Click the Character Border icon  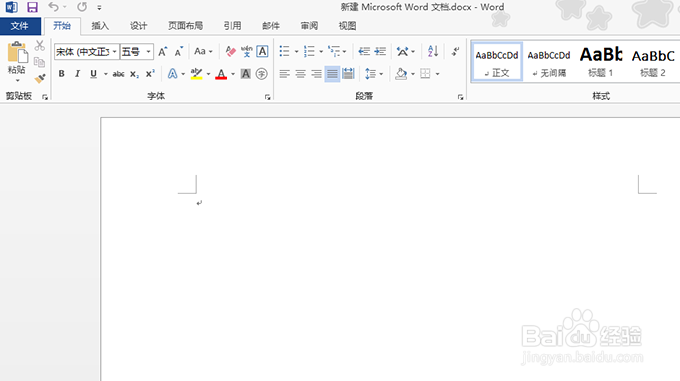[262, 52]
